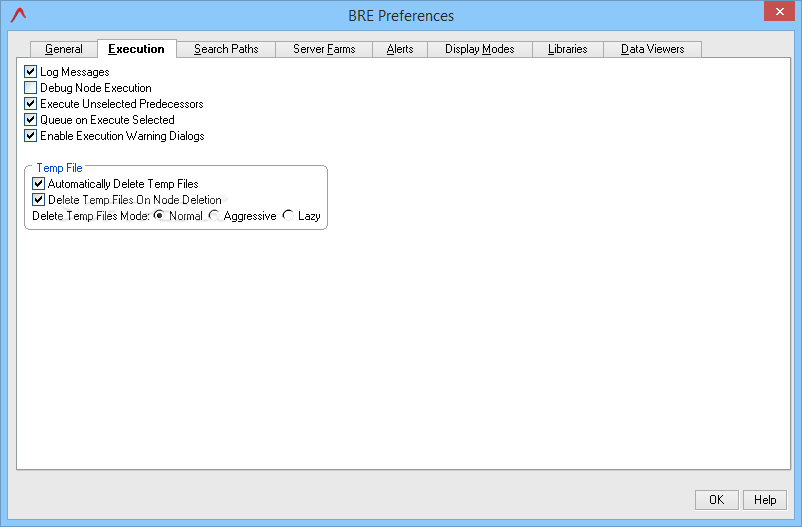
Task: Open the Search Paths tab
Action: [x=226, y=49]
